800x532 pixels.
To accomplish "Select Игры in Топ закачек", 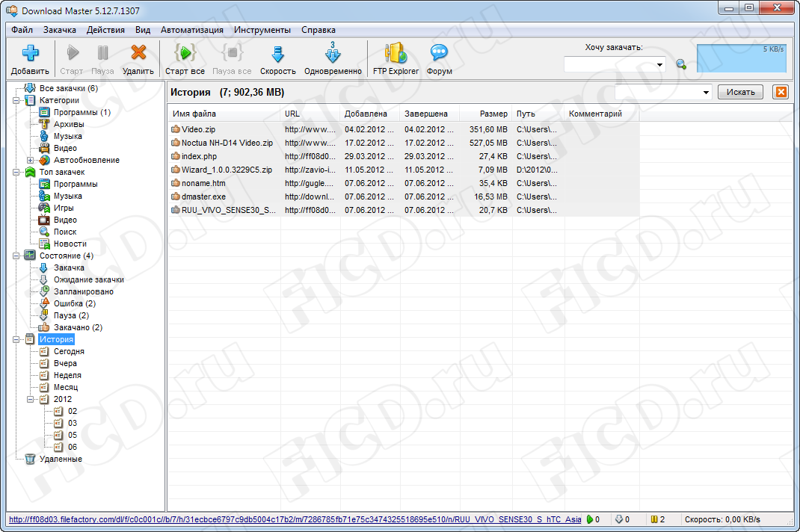I will pos(64,208).
